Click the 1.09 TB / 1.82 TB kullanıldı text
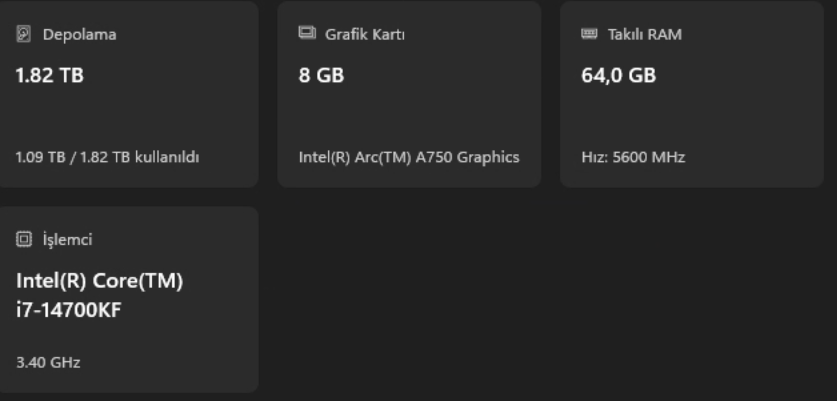The image size is (837, 401). 108,158
